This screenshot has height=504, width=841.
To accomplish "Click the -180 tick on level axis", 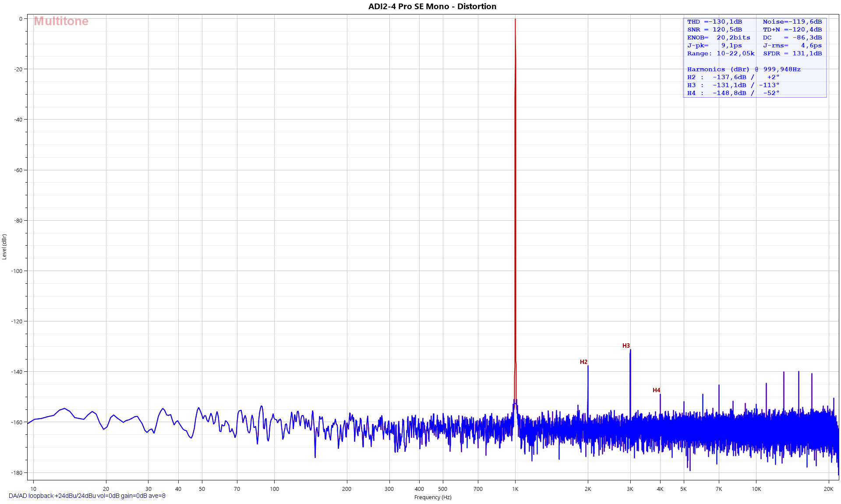I will (17, 473).
